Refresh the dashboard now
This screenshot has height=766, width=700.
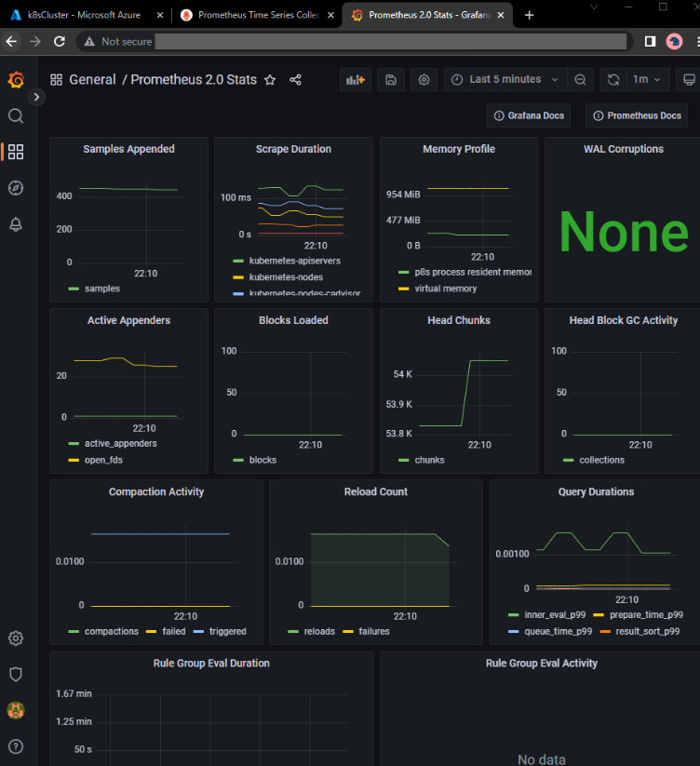(x=613, y=80)
